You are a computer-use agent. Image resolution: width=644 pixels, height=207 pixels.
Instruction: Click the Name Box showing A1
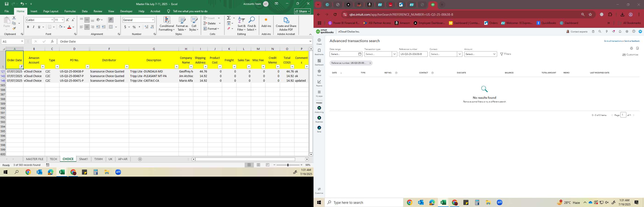tap(12, 41)
